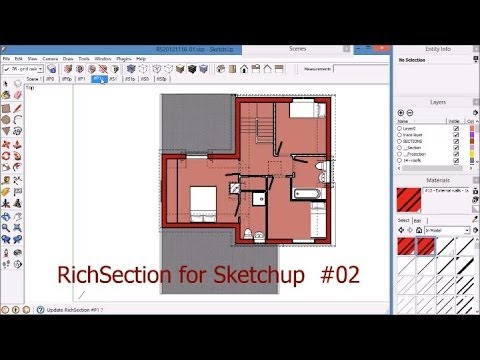The height and width of the screenshot is (360, 480).
Task: Open the Camera menu
Action: (x=50, y=59)
